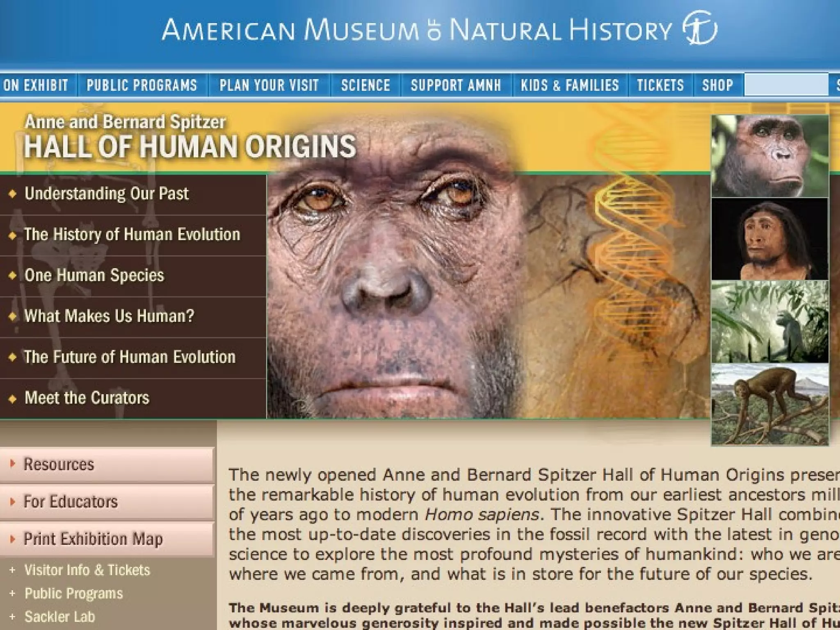Click the plus icon beside Sackler Lab
The width and height of the screenshot is (840, 630).
(x=12, y=616)
